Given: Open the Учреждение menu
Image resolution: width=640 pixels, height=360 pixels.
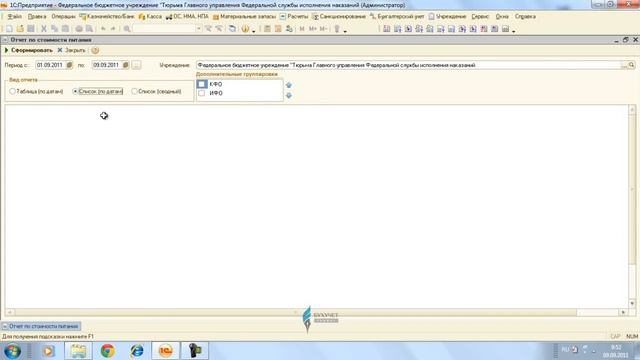Looking at the screenshot, I should tap(447, 16).
